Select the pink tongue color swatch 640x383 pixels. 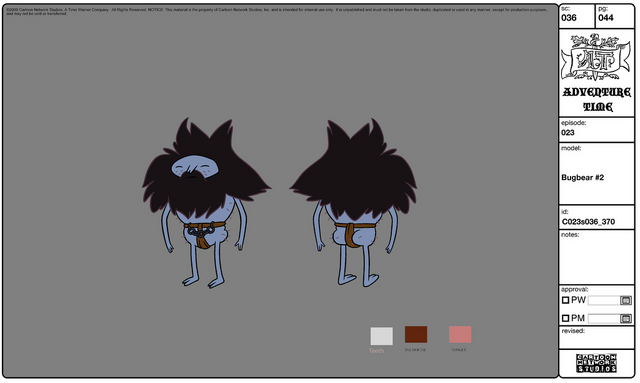tap(460, 334)
